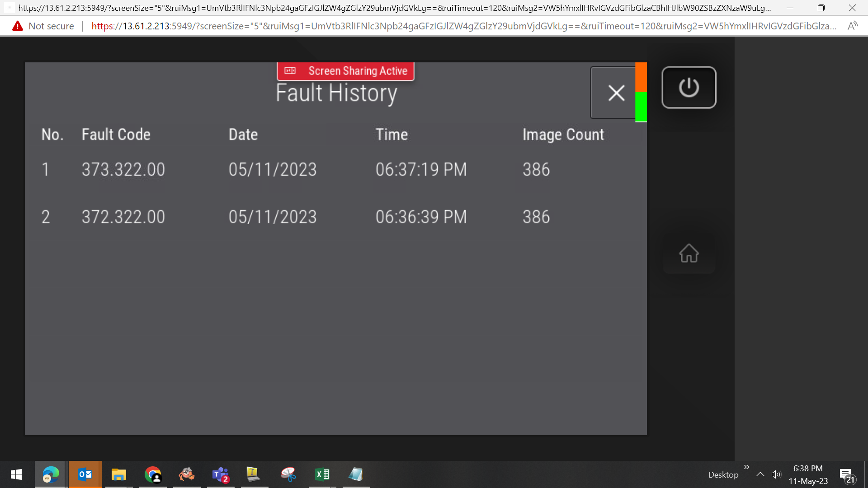
Task: Click the power button icon
Action: pyautogui.click(x=689, y=88)
